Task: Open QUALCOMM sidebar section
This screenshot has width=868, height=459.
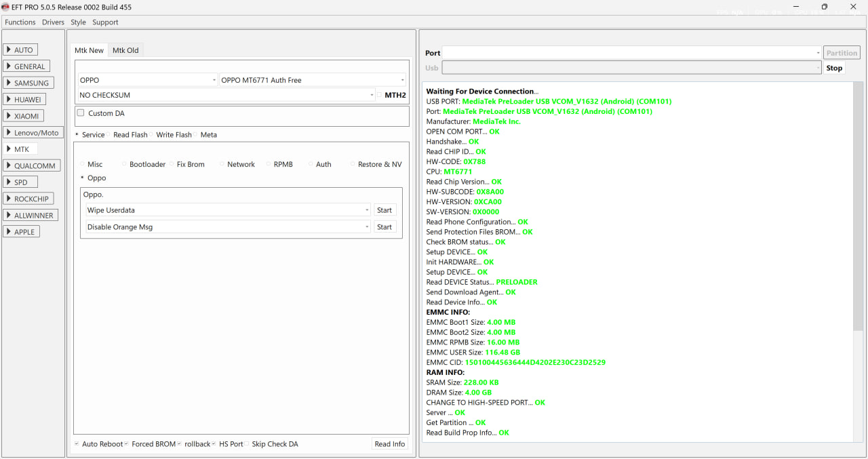Action: point(32,165)
